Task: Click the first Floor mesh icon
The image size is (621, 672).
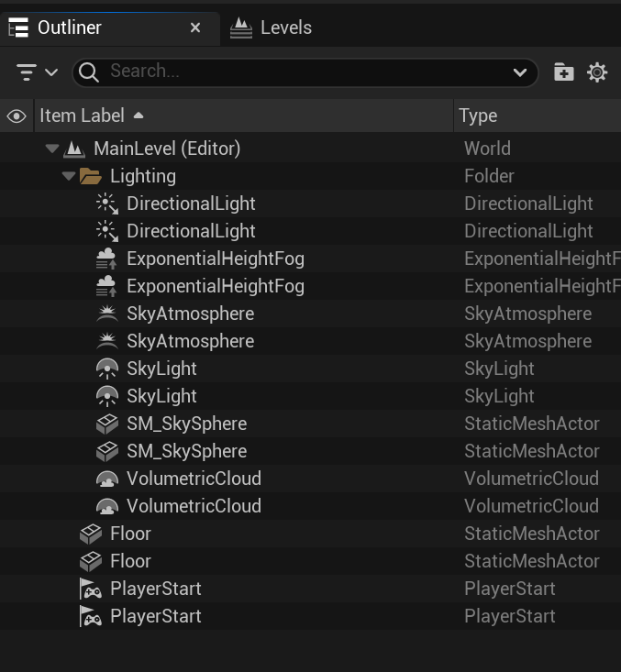Action: click(91, 534)
